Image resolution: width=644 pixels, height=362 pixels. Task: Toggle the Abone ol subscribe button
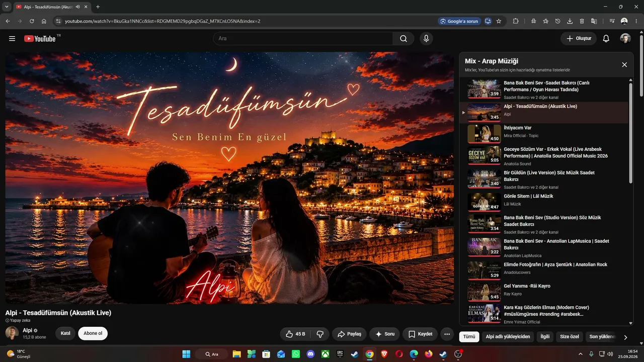tap(93, 333)
